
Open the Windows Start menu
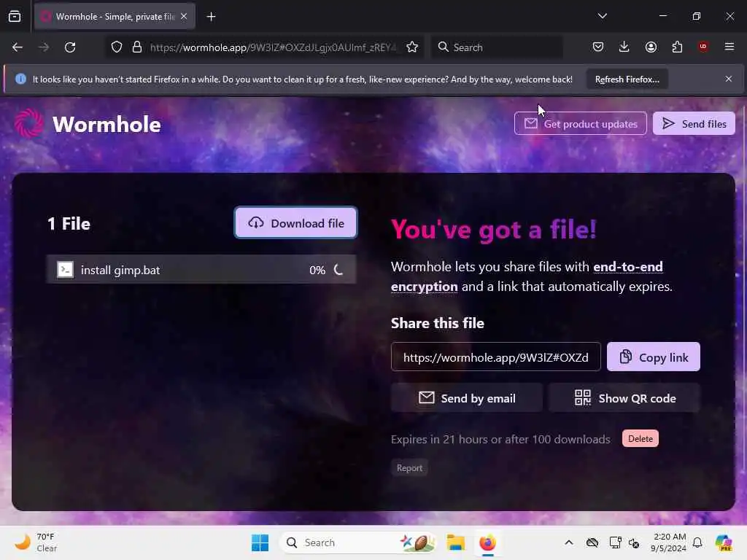click(260, 542)
